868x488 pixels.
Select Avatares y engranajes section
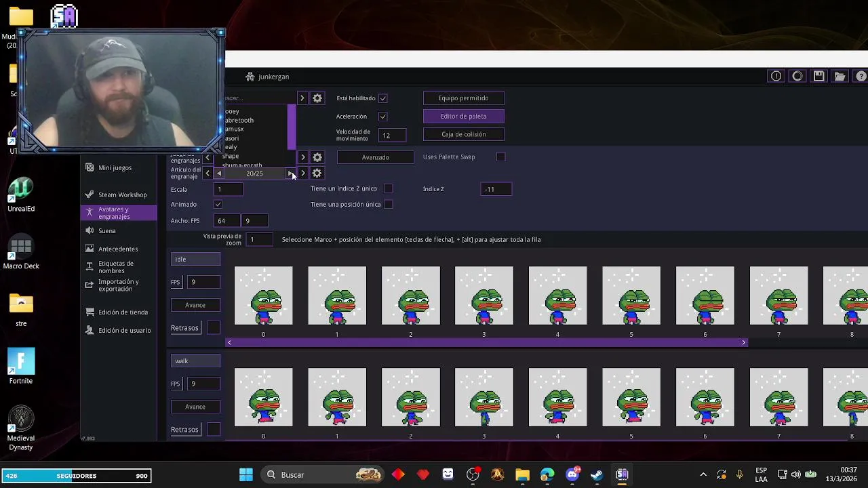pyautogui.click(x=119, y=213)
